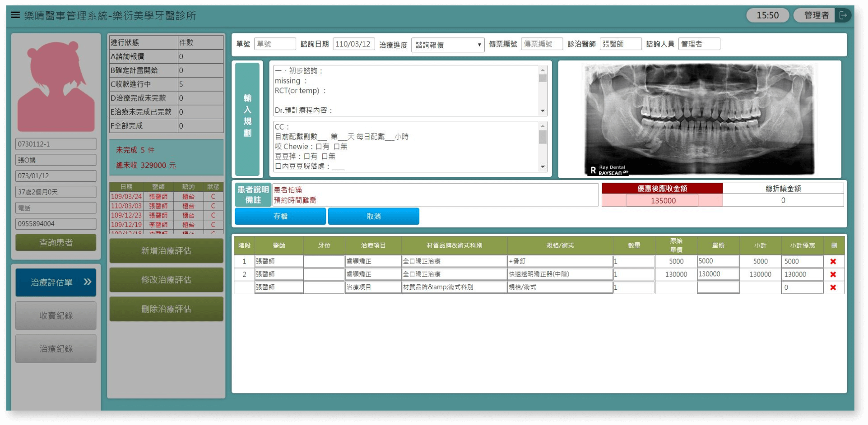Open the hamburger menu icon
This screenshot has width=868, height=425.
[15, 15]
